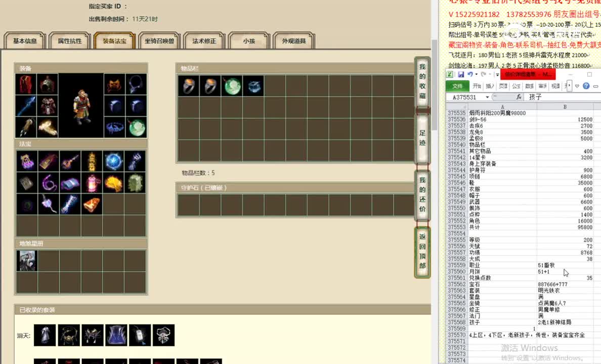Open the Excel 视图 ribbon tab
Image resolution: width=601 pixels, height=364 pixels.
[555, 86]
